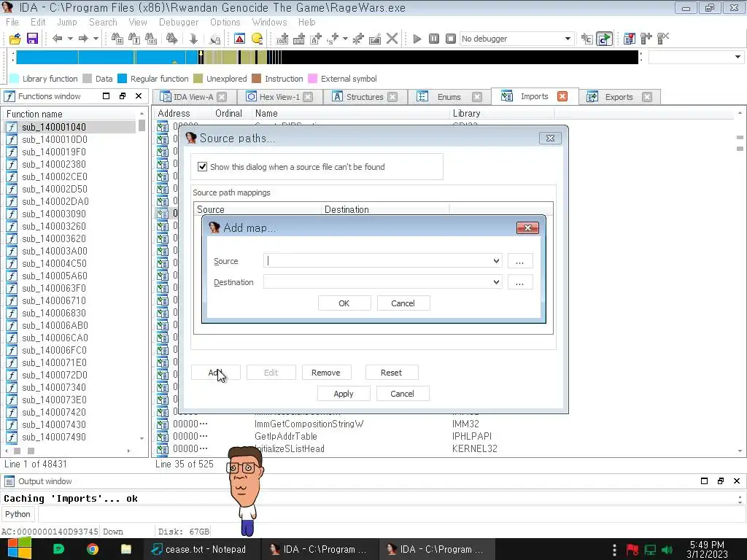747x560 pixels.
Task: Click the Jump forward arrow icon
Action: pos(83,39)
